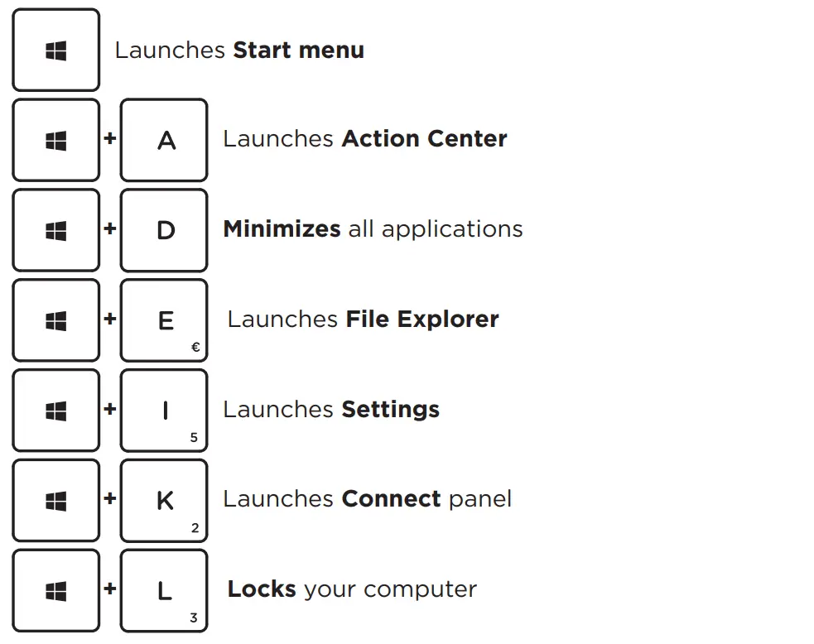Click the "Launches Action Center" description

click(364, 139)
